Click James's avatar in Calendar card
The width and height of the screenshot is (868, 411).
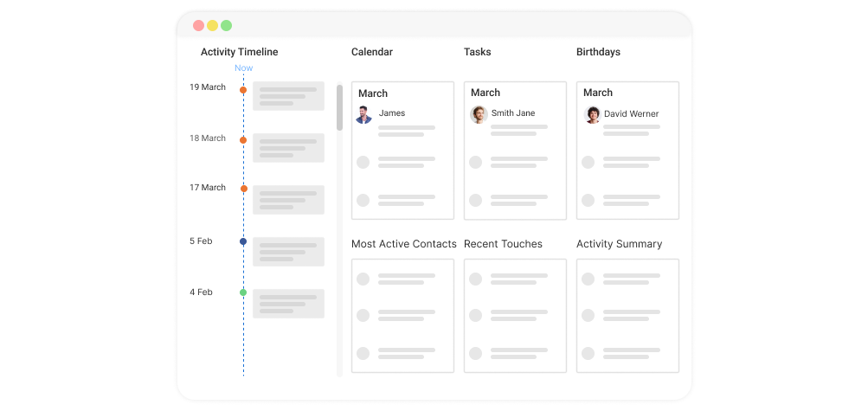363,114
